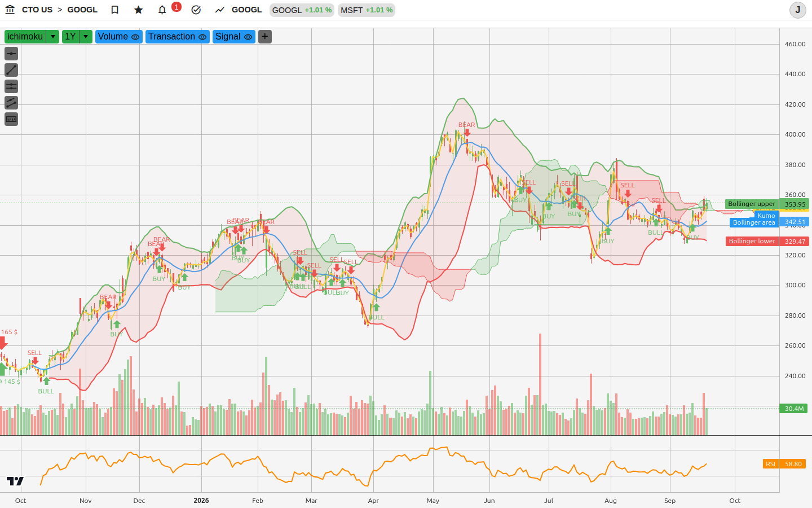Image resolution: width=812 pixels, height=508 pixels.
Task: Click the TradingView logo
Action: click(15, 481)
